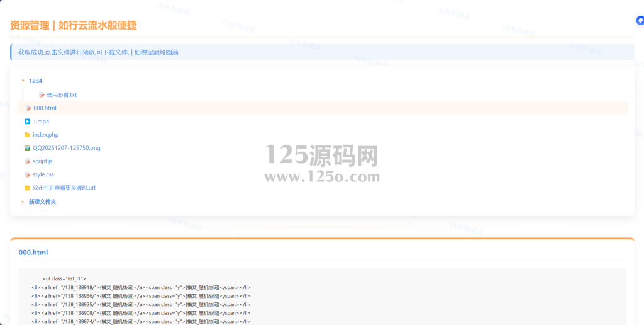Viewport: 644px width, 325px height.
Task: Preview the 使用必看.txt file
Action: click(62, 95)
